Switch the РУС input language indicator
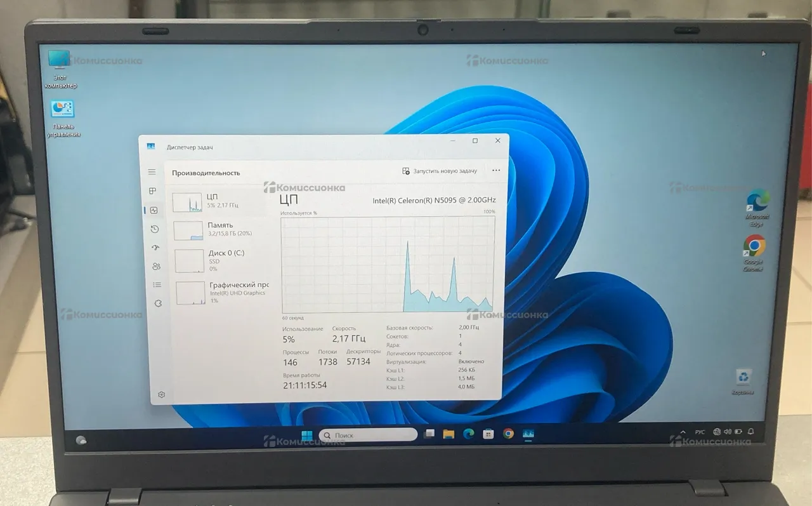This screenshot has height=506, width=812. tap(700, 432)
